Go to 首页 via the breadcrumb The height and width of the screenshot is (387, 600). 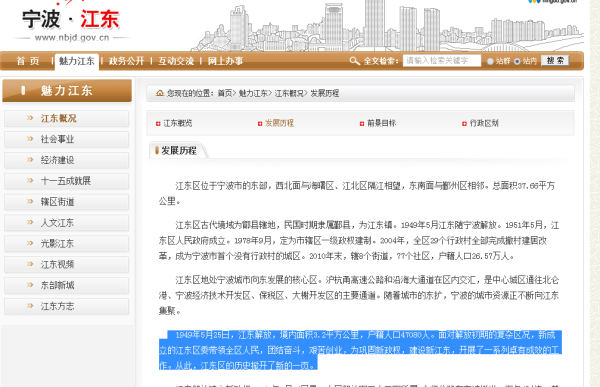(225, 93)
